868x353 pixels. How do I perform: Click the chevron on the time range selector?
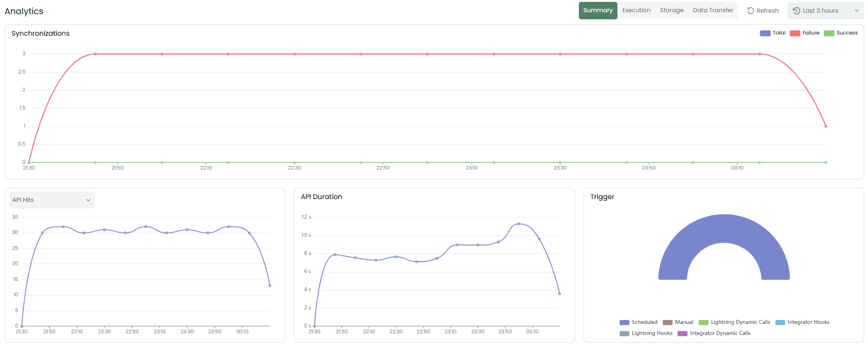[x=857, y=11]
